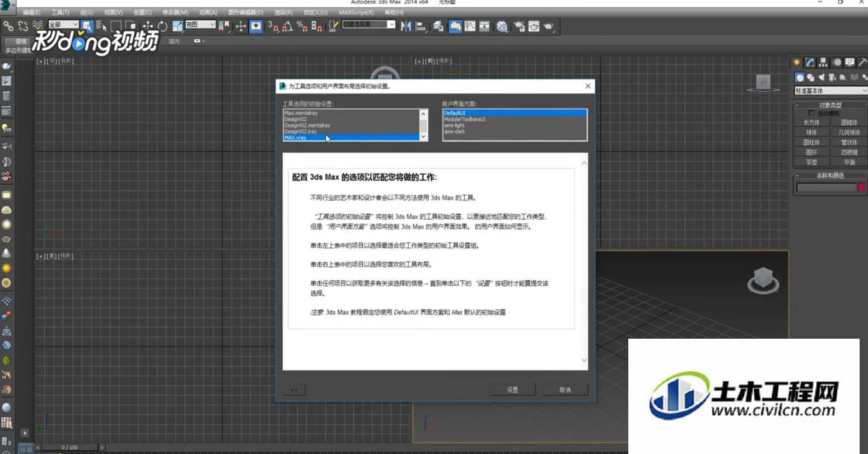This screenshot has height=454, width=868.
Task: Open the Create tab in command panel
Action: 796,62
